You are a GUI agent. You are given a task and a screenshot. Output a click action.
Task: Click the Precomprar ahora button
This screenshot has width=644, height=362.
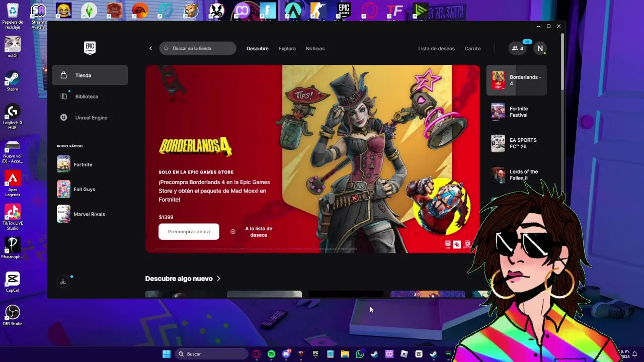click(189, 232)
